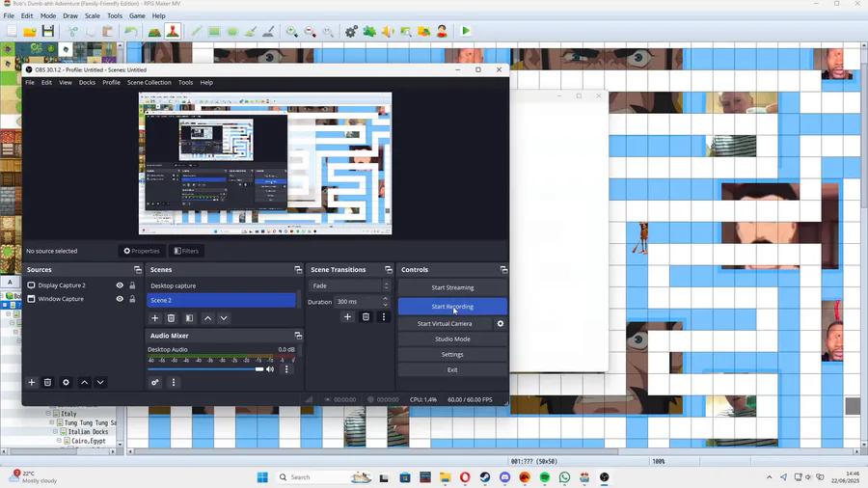Open Database gear icon in RPG Maker
The height and width of the screenshot is (488, 868).
click(351, 31)
